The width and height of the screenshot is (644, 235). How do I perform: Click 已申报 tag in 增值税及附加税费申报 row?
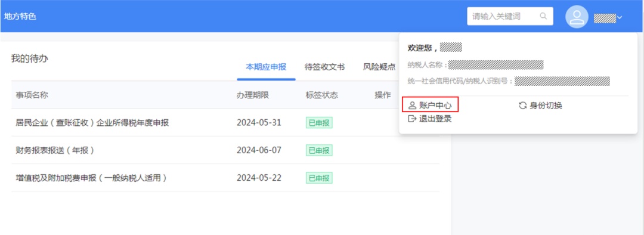coord(319,178)
